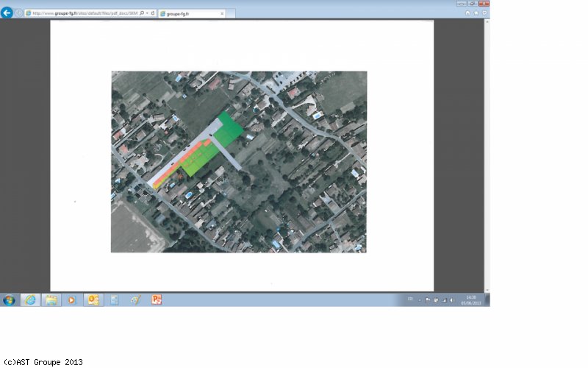Open Action Center flag icon

(428, 300)
